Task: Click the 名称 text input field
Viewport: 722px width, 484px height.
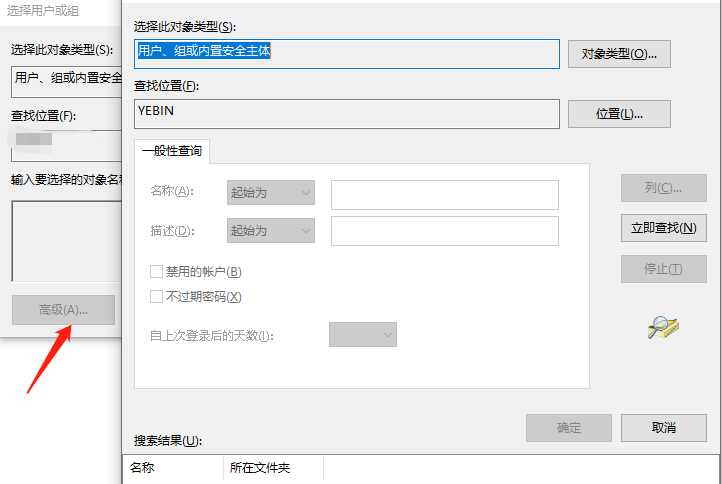Action: [x=444, y=194]
